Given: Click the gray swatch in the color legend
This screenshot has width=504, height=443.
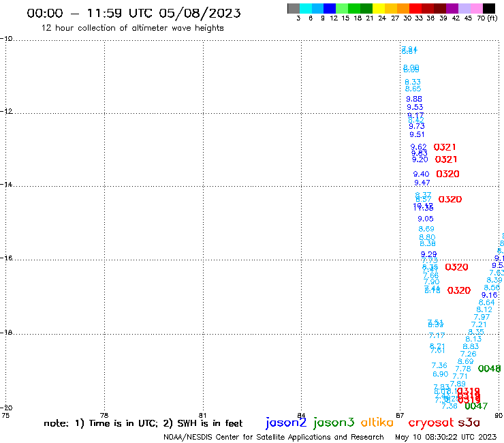Looking at the screenshot, I should point(294,8).
